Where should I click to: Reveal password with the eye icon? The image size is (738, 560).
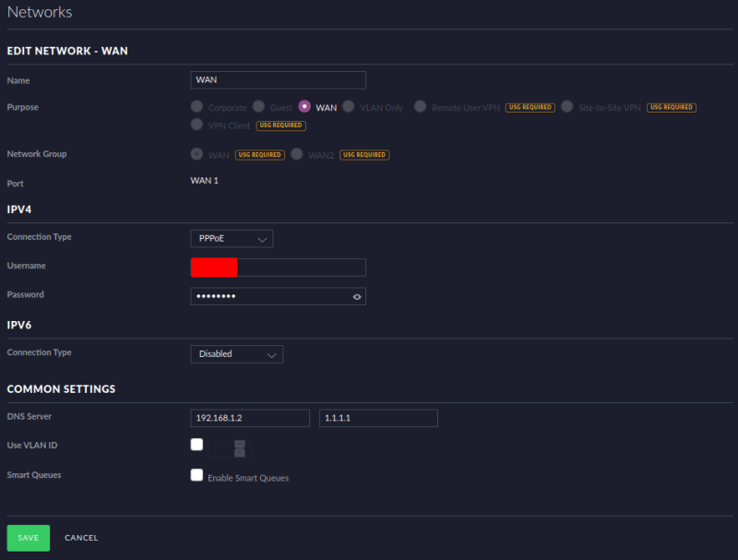click(357, 296)
